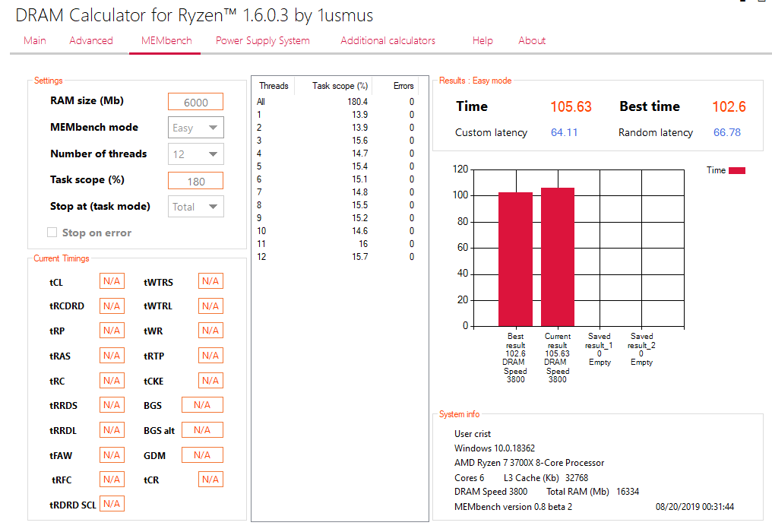Screen dimensions: 772x532
Task: Click the tRCDRD timing value box
Action: point(112,306)
